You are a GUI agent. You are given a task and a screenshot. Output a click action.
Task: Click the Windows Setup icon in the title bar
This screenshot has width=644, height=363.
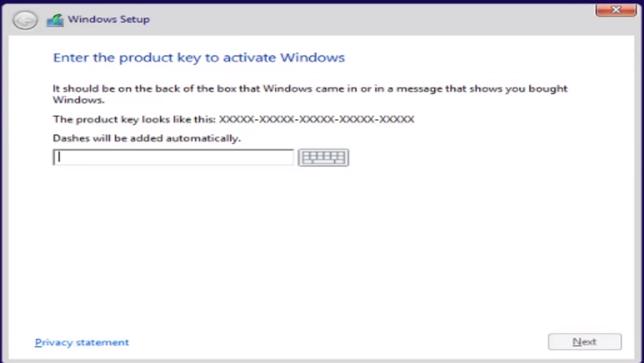[x=54, y=20]
